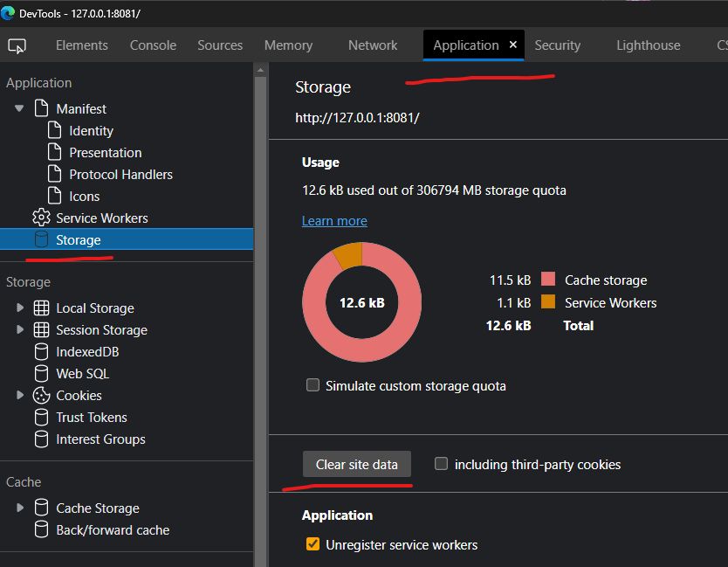
Task: Open the Network tab
Action: point(373,45)
